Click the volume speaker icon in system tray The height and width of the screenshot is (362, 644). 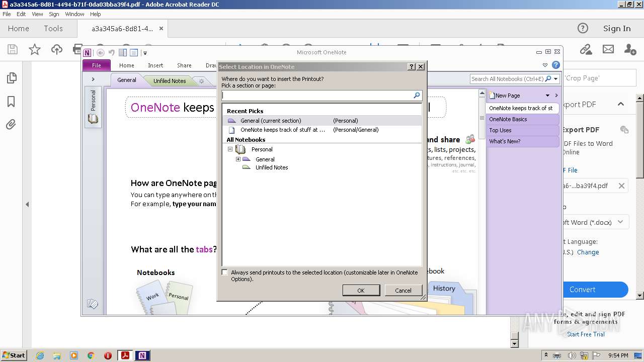point(572,355)
